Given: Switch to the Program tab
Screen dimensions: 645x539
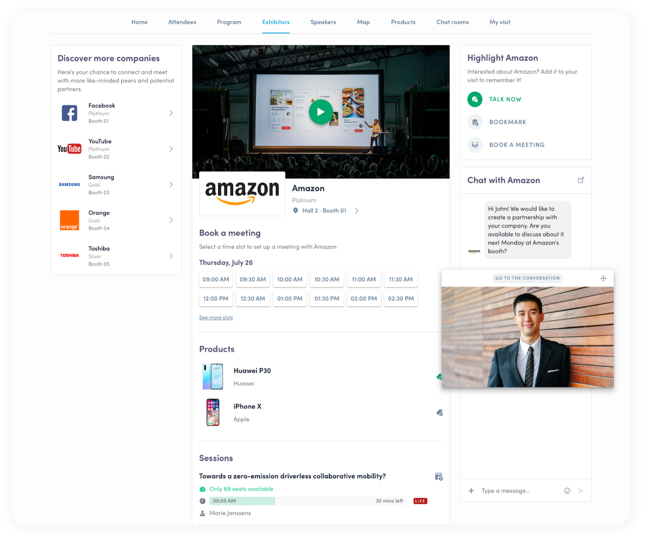Looking at the screenshot, I should 229,22.
